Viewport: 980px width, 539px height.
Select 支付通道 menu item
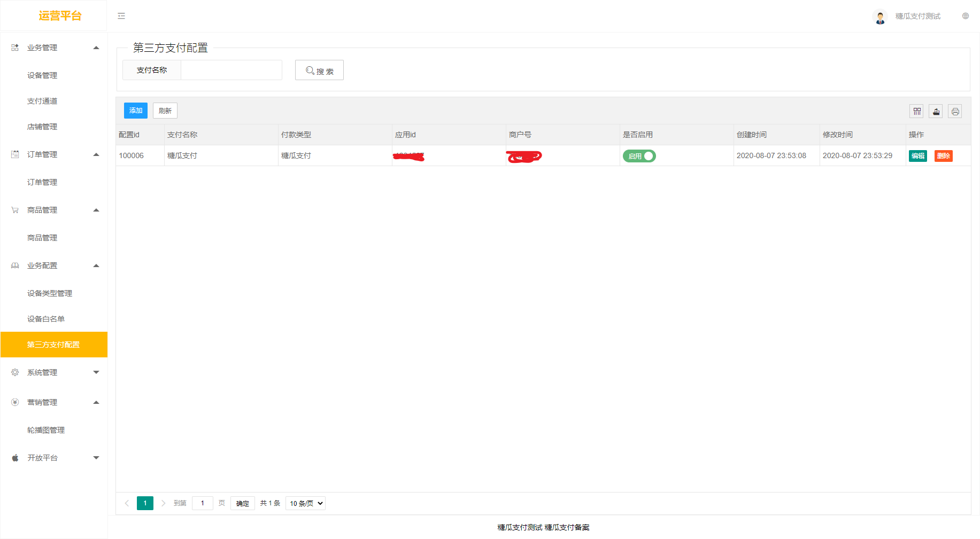(42, 101)
